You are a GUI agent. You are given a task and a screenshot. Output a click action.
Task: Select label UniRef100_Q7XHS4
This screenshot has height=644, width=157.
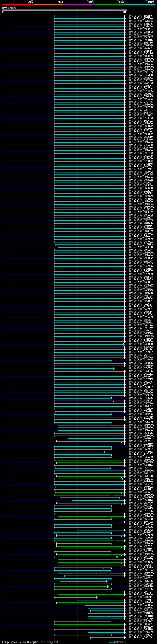pyautogui.click(x=141, y=549)
